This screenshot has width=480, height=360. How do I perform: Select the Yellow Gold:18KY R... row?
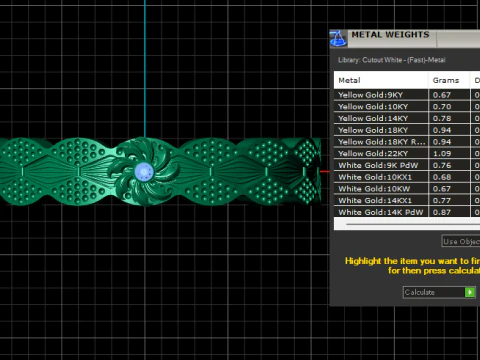coord(407,142)
